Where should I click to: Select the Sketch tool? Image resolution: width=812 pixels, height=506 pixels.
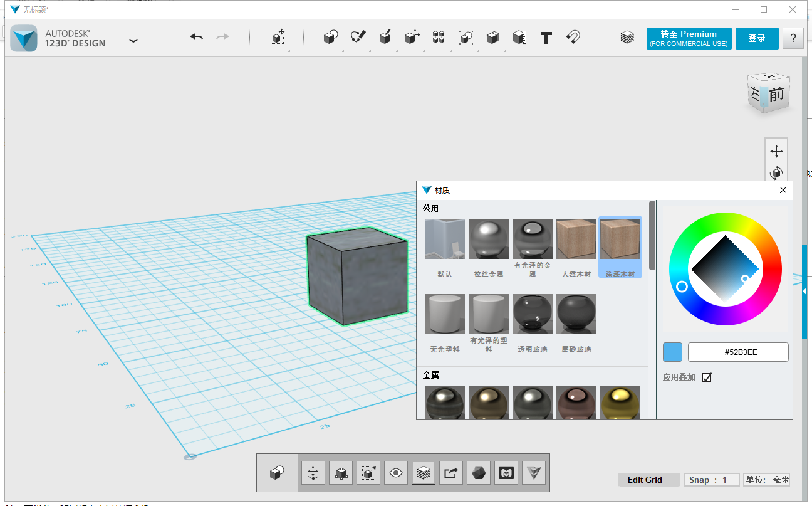click(358, 38)
